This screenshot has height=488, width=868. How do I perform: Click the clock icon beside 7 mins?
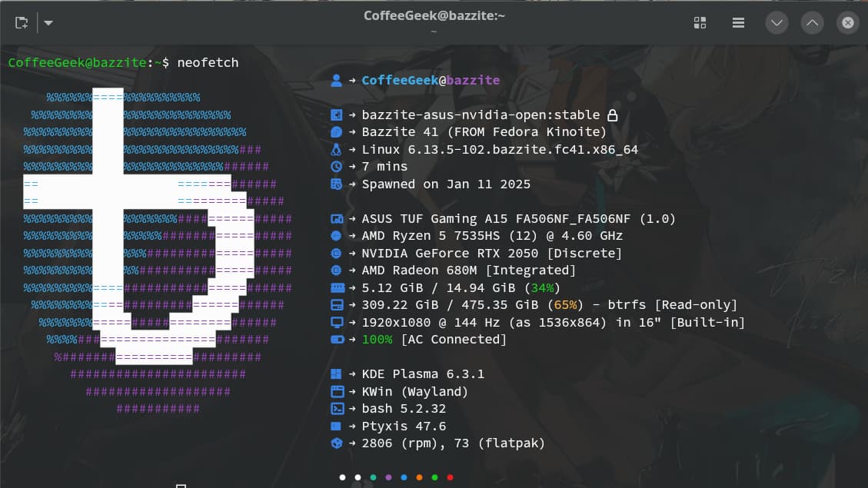click(x=336, y=167)
